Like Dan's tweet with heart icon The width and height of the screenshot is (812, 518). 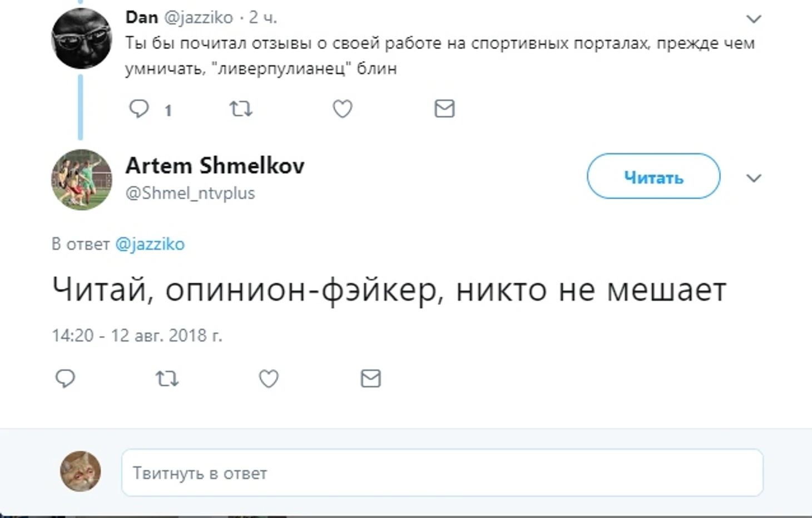click(x=343, y=108)
